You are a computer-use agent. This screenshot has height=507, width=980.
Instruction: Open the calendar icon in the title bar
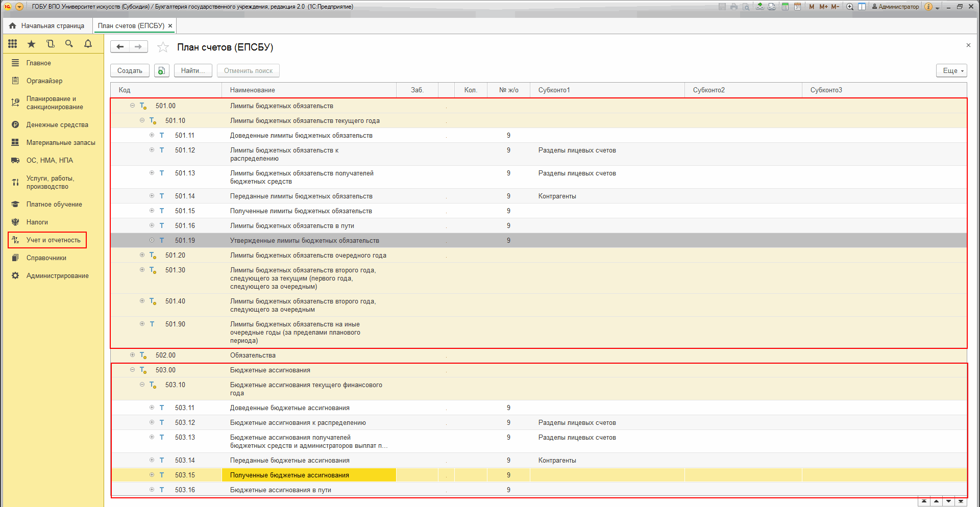coord(797,7)
